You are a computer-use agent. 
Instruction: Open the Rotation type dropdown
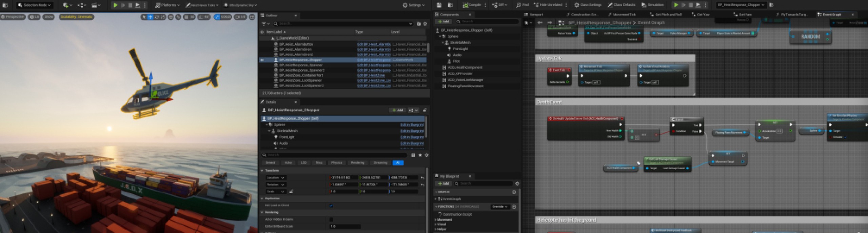(x=276, y=185)
